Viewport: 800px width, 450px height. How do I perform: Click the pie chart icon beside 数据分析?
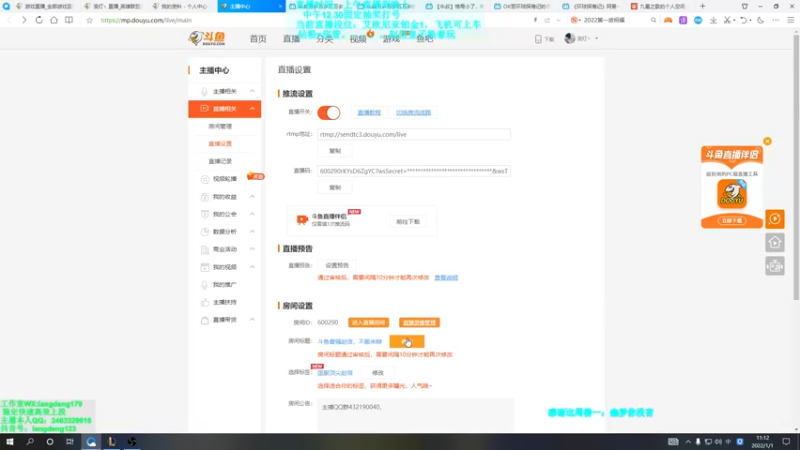tap(205, 232)
